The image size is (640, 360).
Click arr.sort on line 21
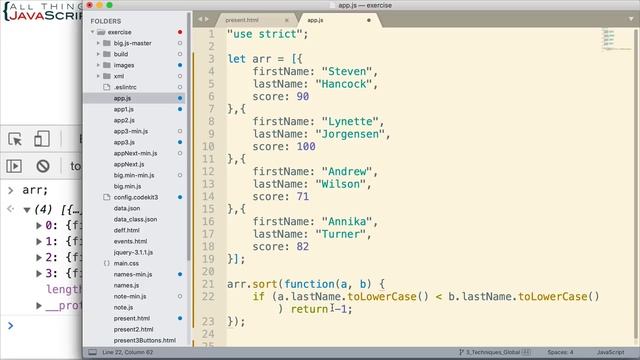coord(252,284)
